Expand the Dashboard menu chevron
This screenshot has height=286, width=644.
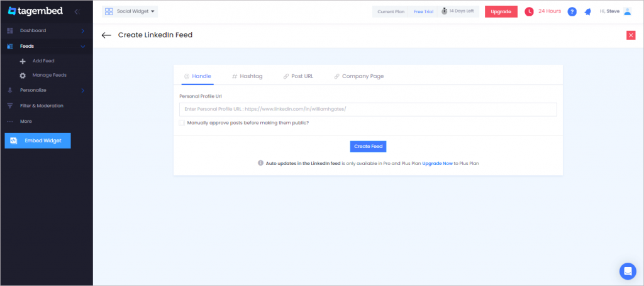tap(82, 31)
